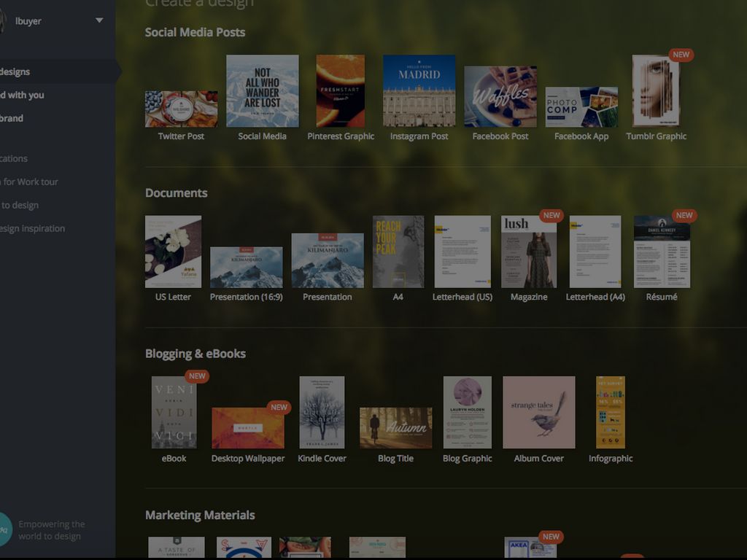Open the Work tour sidebar link
The height and width of the screenshot is (560, 747).
point(29,182)
